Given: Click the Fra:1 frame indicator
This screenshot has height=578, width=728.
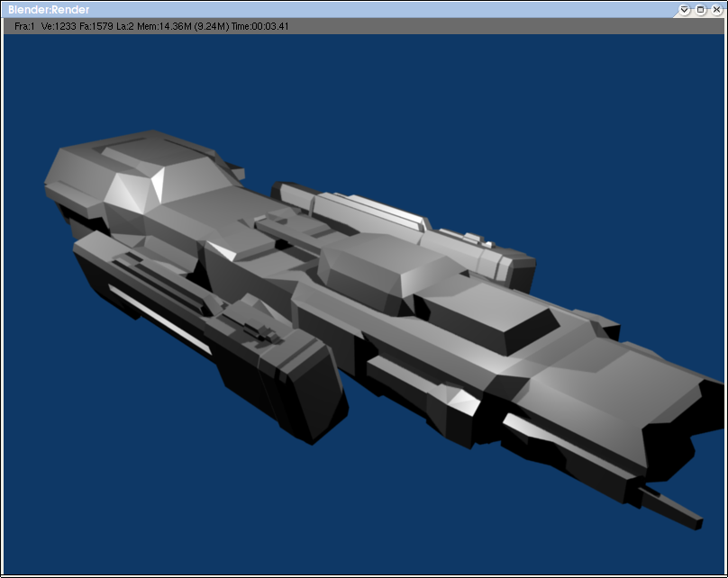Looking at the screenshot, I should pyautogui.click(x=24, y=27).
